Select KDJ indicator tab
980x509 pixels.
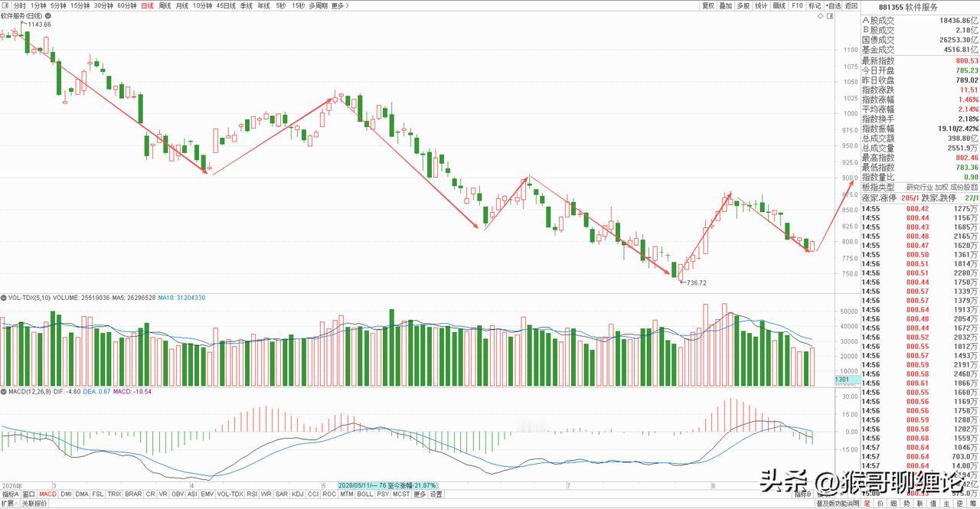click(298, 494)
